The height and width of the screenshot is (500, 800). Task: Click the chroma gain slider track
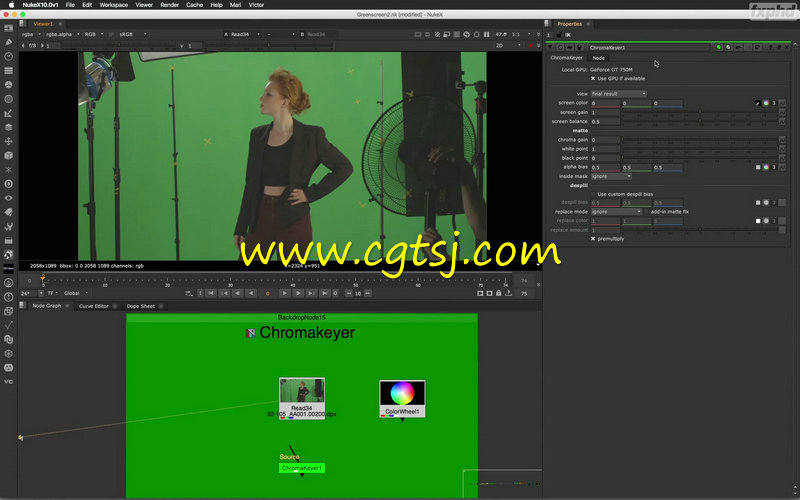click(x=699, y=140)
